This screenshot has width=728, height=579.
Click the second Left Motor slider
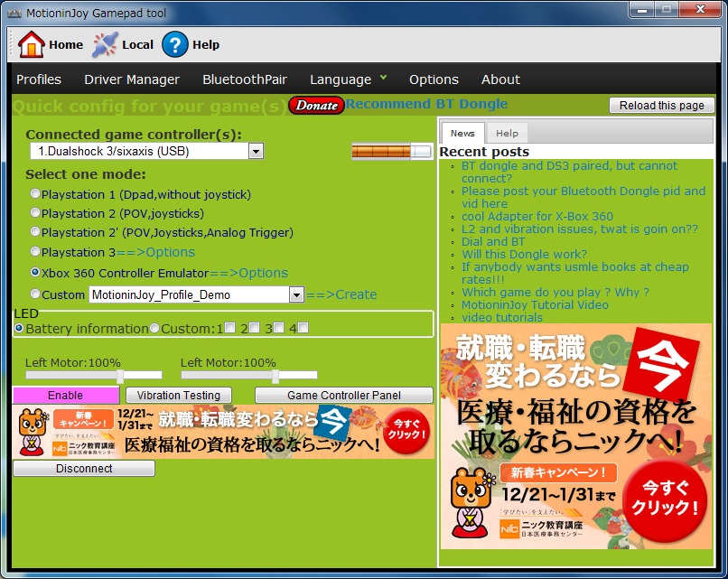[x=249, y=375]
